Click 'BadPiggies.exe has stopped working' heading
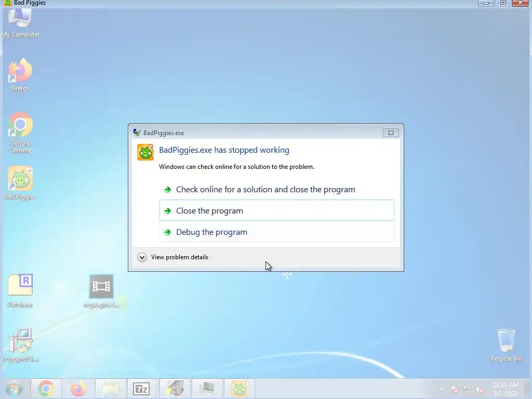This screenshot has height=399, width=532. [224, 150]
